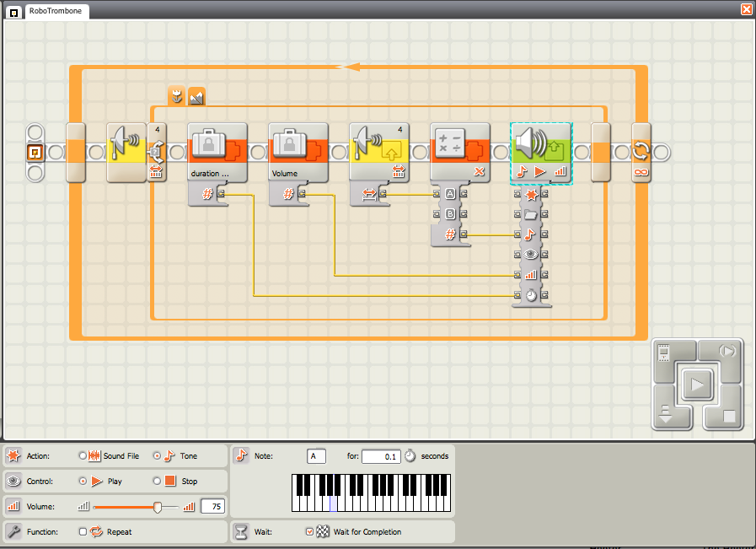
Task: Select the Tone action radio button
Action: (156, 456)
